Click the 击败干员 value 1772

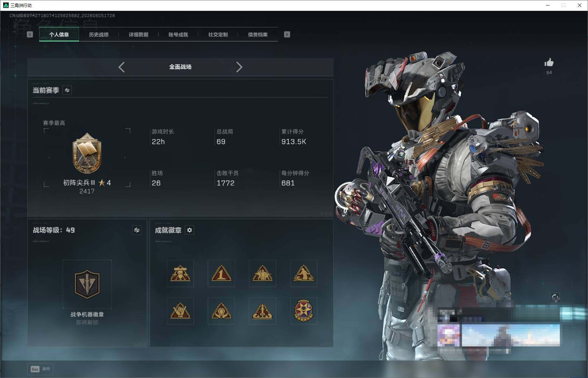225,183
